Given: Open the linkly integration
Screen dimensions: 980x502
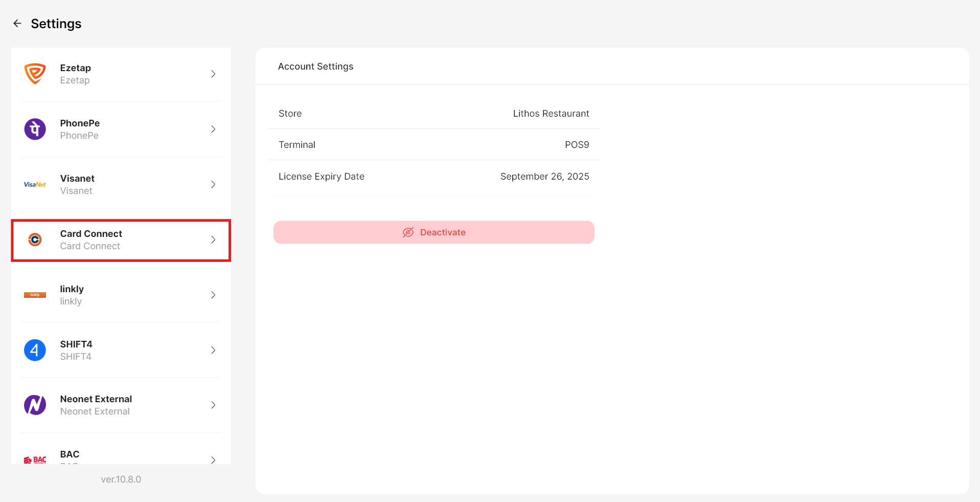Looking at the screenshot, I should [121, 295].
